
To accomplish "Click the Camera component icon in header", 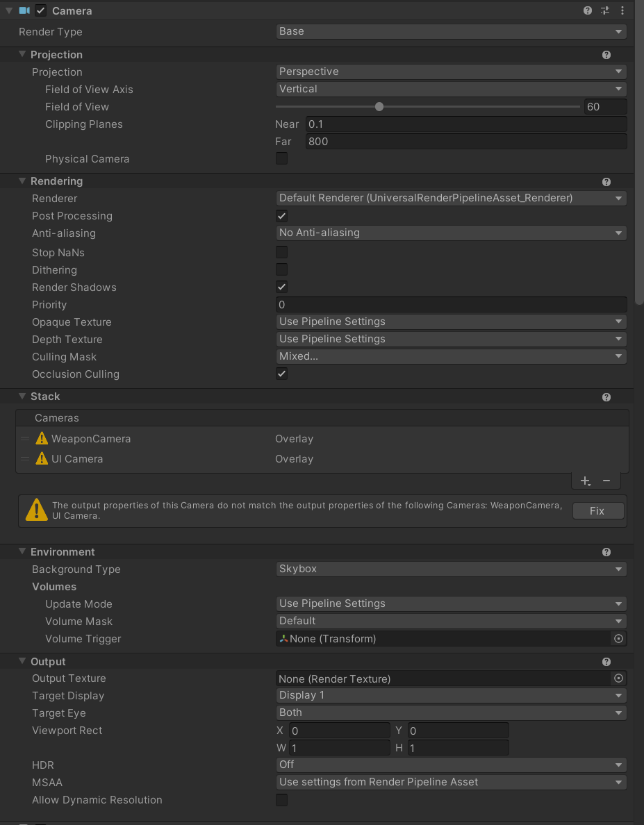I will 25,10.
